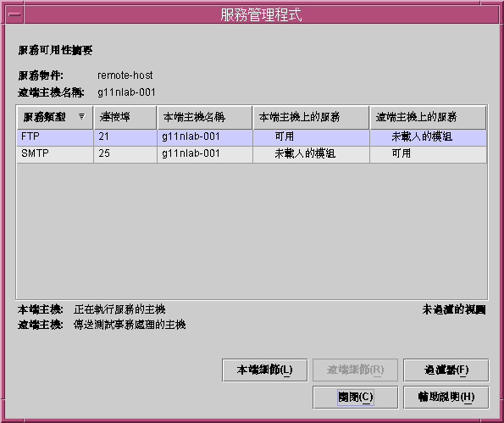
Task: Sort by the 遠端主機上的服務 column header
Action: coord(428,118)
